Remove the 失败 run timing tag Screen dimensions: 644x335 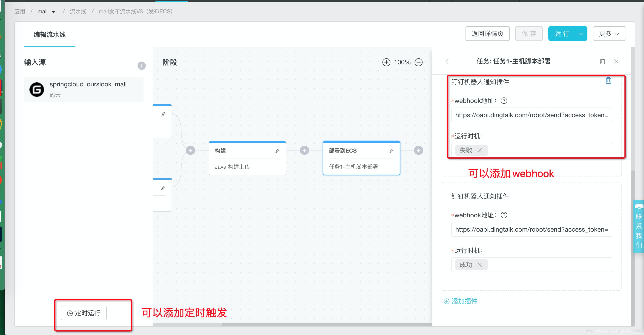coord(480,150)
